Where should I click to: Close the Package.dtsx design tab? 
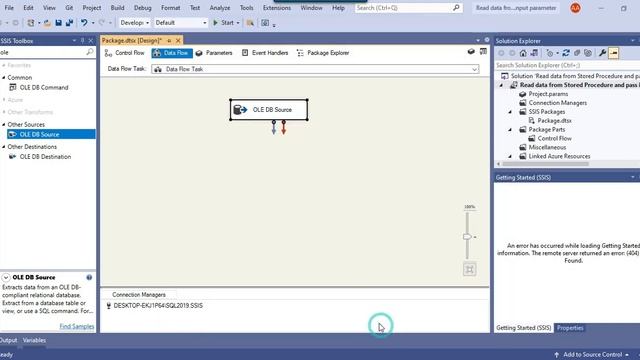(x=178, y=41)
